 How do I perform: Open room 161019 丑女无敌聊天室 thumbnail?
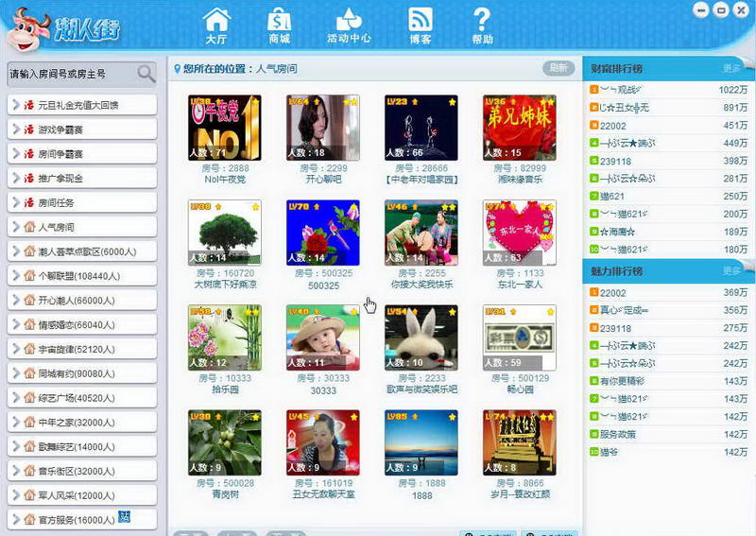coord(323,443)
